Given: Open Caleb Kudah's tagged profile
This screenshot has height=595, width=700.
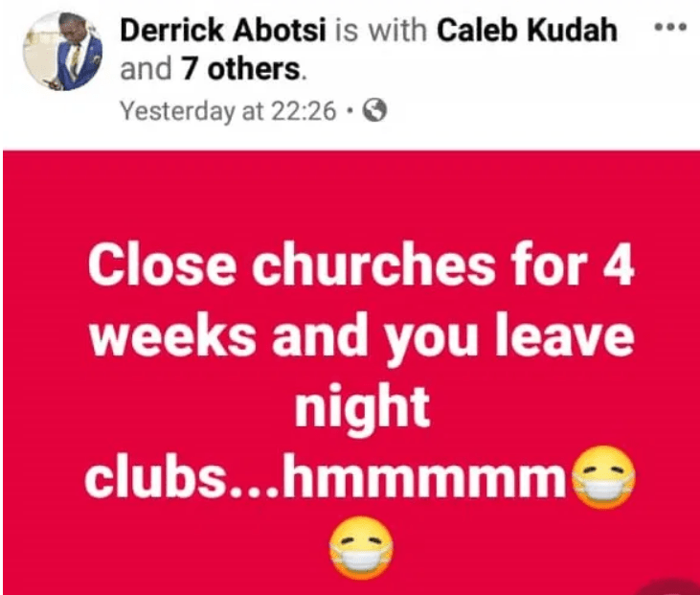Looking at the screenshot, I should point(527,31).
